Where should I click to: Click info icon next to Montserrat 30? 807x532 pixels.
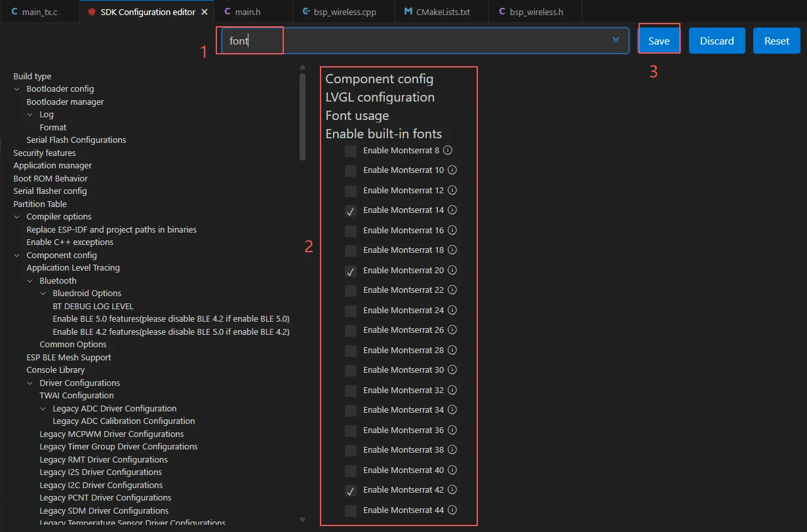(x=452, y=370)
